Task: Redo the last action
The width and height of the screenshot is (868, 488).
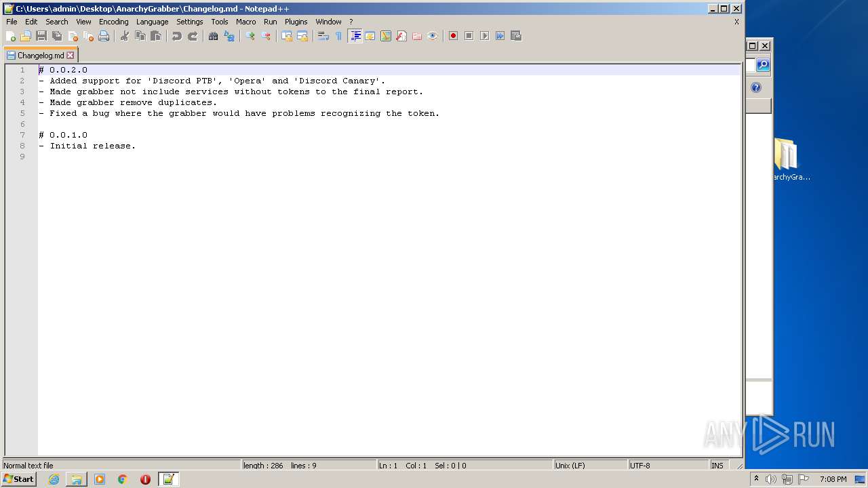Action: click(x=193, y=36)
